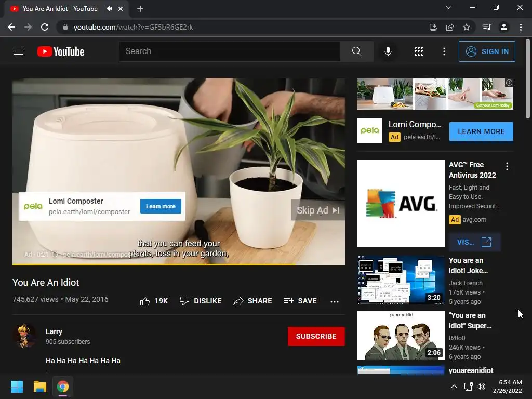Play the 3:20 You are an idiot Joke video
This screenshot has height=399, width=532.
click(x=401, y=280)
